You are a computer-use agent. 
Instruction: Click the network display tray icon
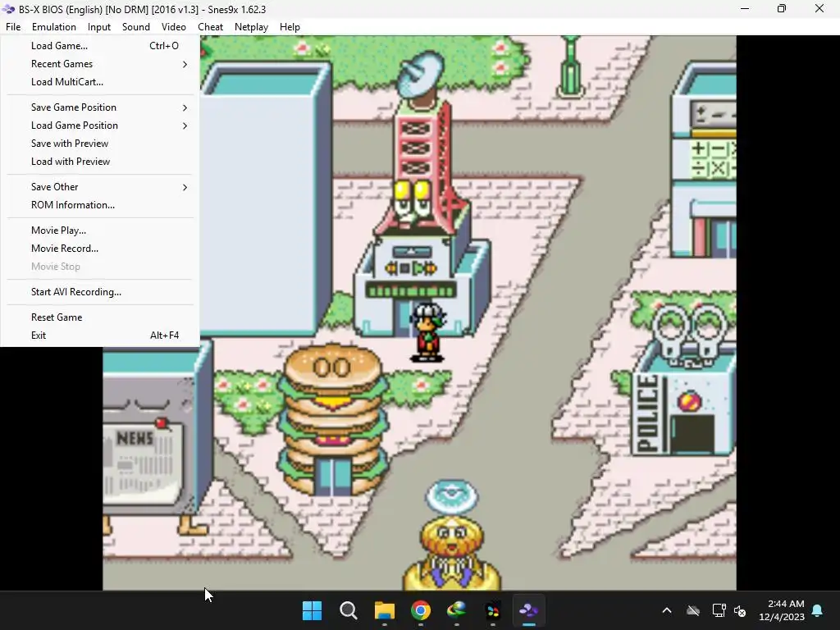click(719, 610)
